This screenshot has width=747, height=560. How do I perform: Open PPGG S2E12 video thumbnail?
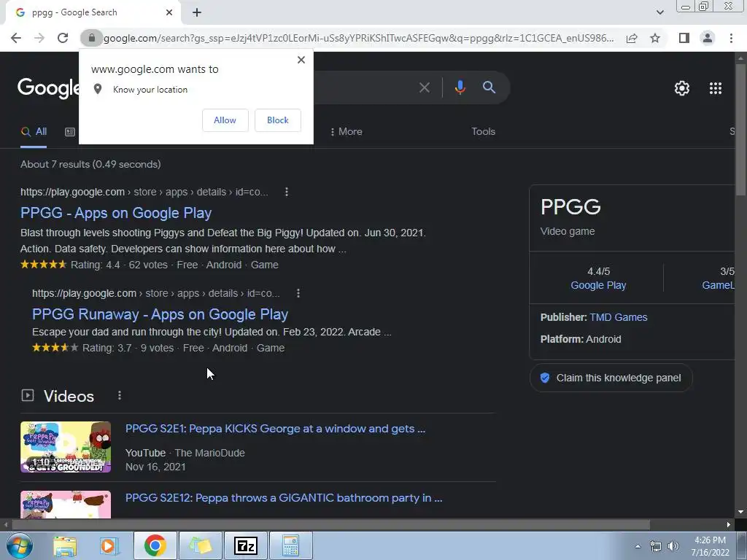click(66, 505)
